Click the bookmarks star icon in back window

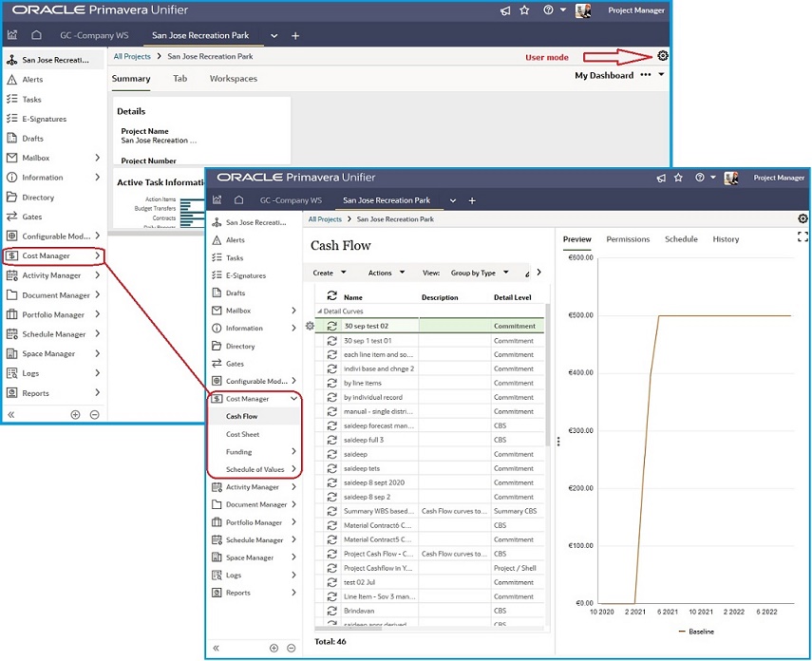[x=524, y=9]
